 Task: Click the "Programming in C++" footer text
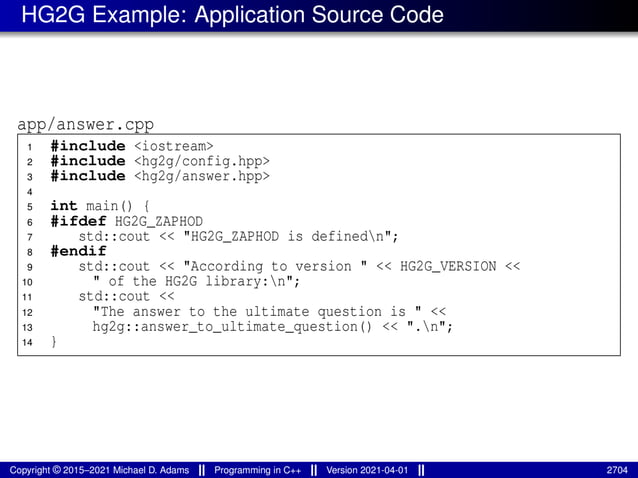coord(258,470)
